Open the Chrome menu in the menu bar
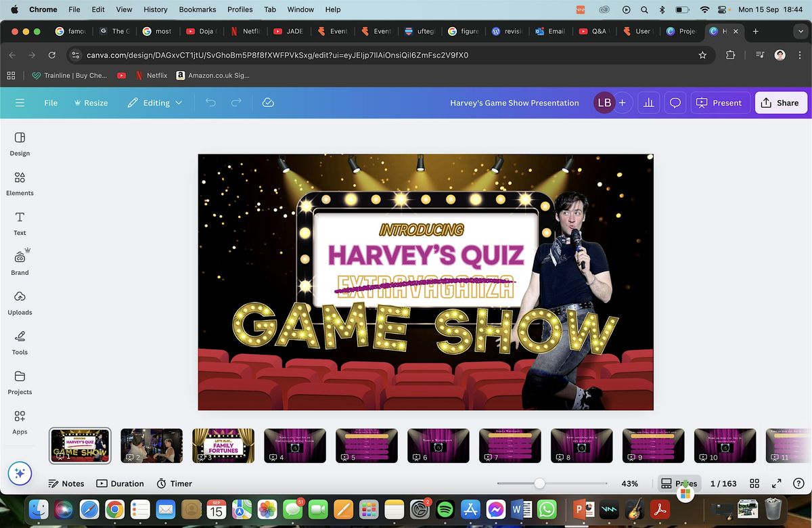This screenshot has height=528, width=812. [x=43, y=9]
